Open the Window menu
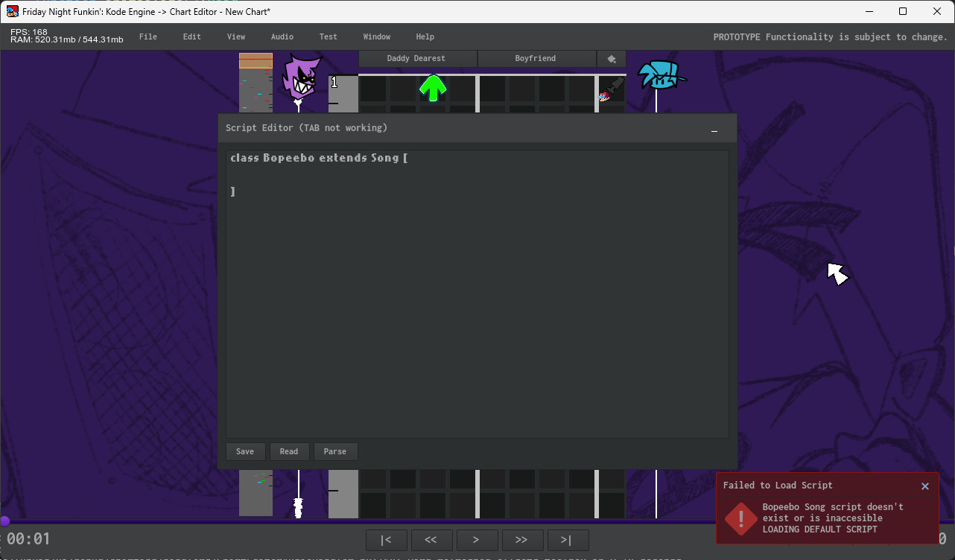This screenshot has width=955, height=560. [x=377, y=36]
